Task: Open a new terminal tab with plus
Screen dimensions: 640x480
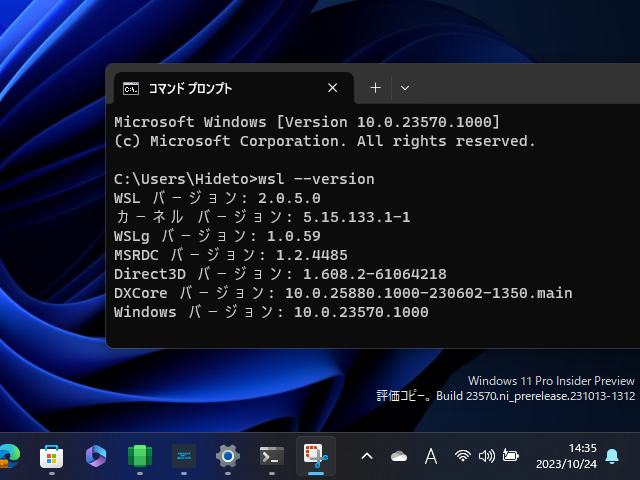Action: pos(376,88)
